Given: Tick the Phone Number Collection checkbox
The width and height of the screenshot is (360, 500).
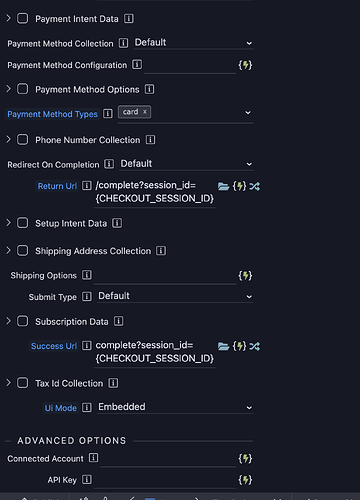Looking at the screenshot, I should (22, 140).
